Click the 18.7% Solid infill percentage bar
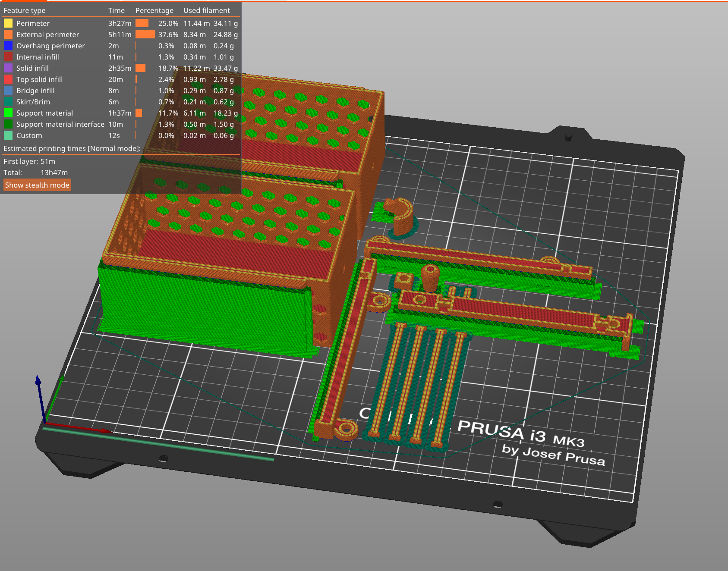This screenshot has width=728, height=571. [140, 68]
